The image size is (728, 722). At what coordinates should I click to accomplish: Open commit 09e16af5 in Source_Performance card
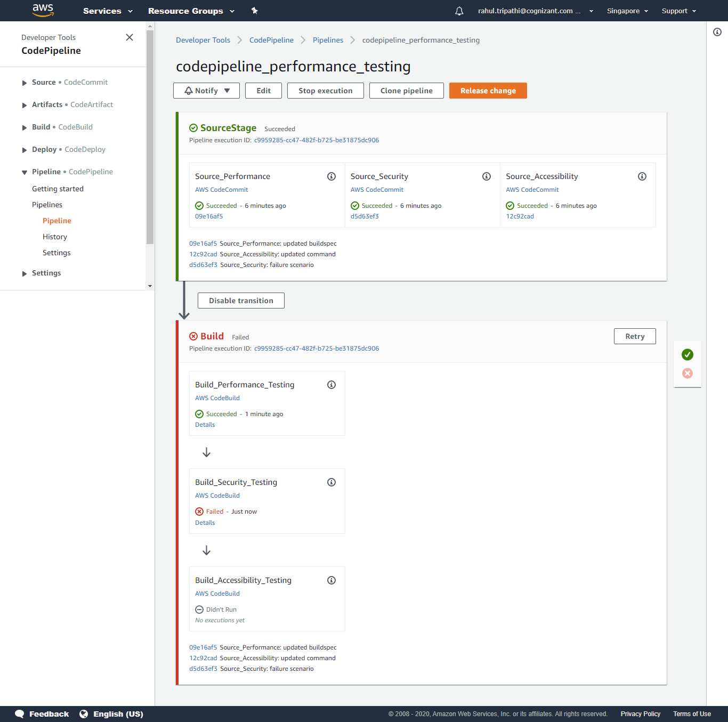(209, 216)
